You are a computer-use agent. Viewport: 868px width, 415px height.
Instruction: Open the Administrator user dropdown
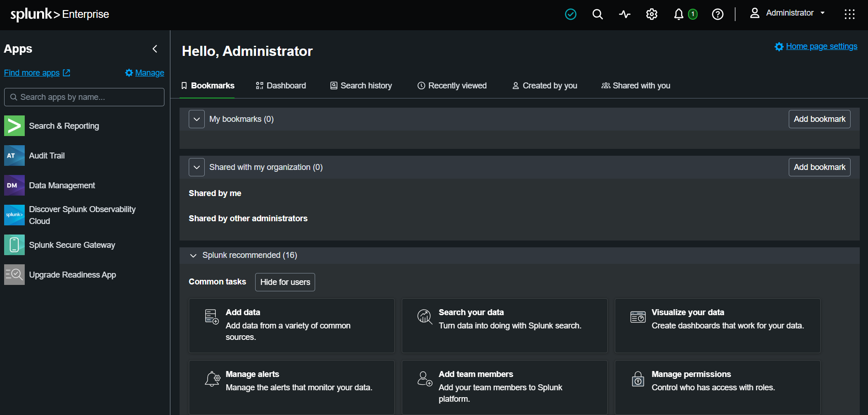pyautogui.click(x=787, y=13)
